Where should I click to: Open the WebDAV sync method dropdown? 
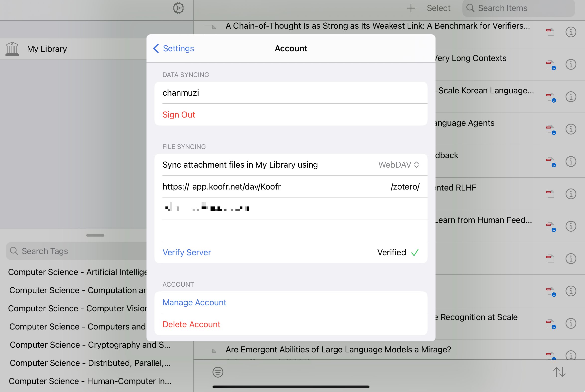point(398,165)
